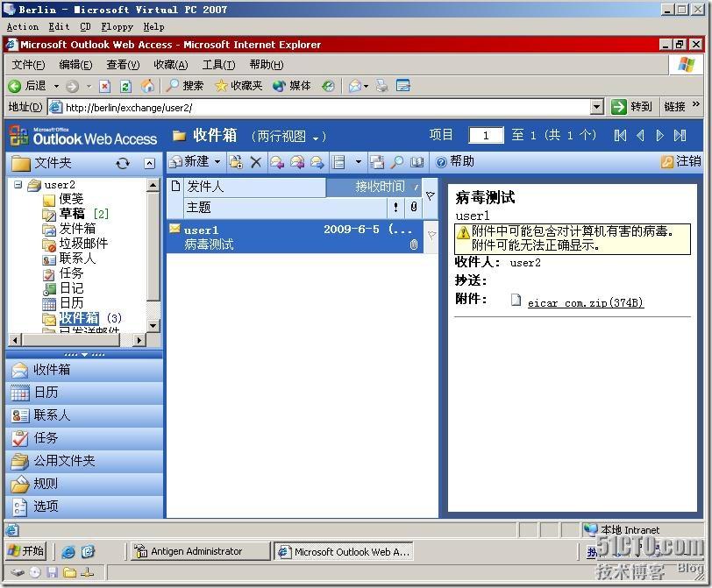Click the IE Home icon

(x=147, y=86)
